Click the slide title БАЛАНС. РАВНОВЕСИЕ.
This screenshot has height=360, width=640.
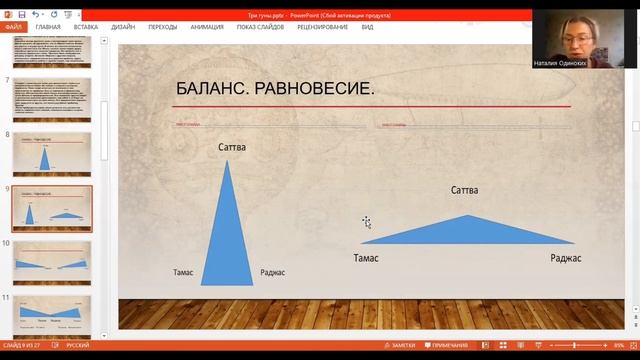(x=275, y=89)
